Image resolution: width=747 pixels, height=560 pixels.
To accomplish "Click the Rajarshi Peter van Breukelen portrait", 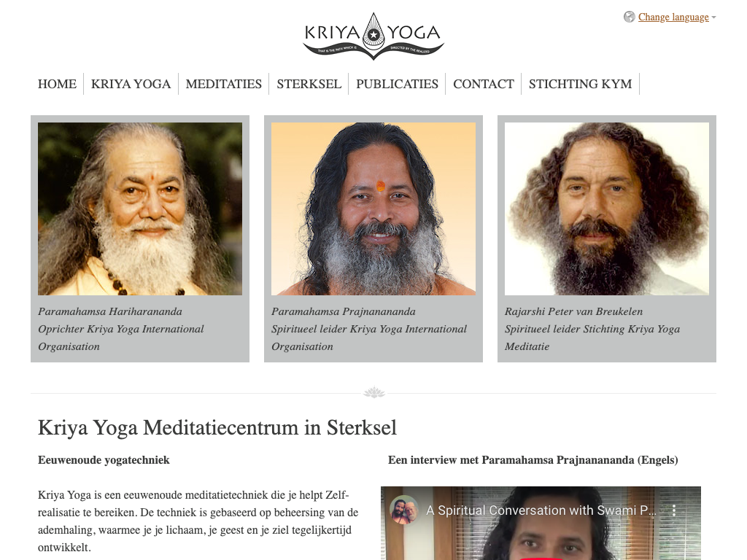I will 607,209.
